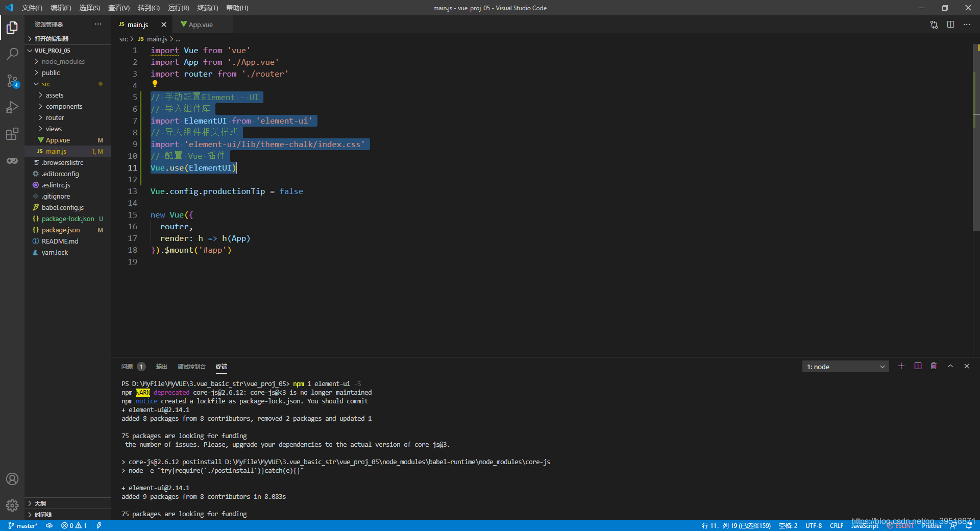This screenshot has width=980, height=531.
Task: Collapse the src folder
Action: point(68,84)
